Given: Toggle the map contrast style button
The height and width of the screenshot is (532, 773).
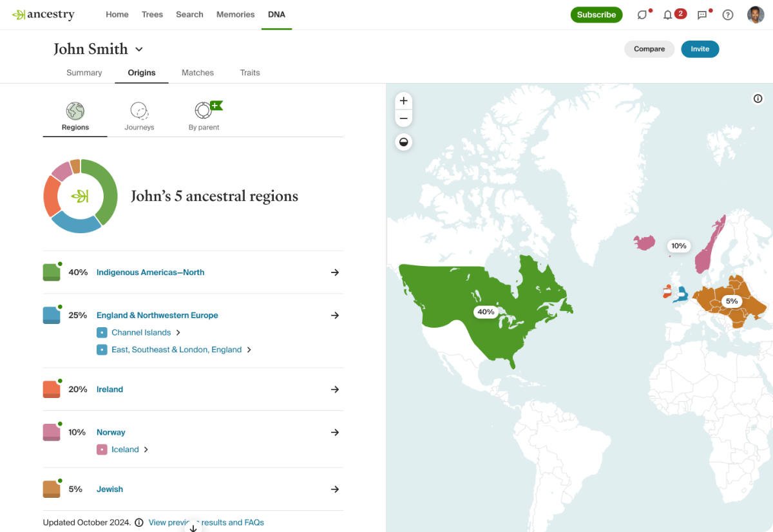Looking at the screenshot, I should (404, 142).
